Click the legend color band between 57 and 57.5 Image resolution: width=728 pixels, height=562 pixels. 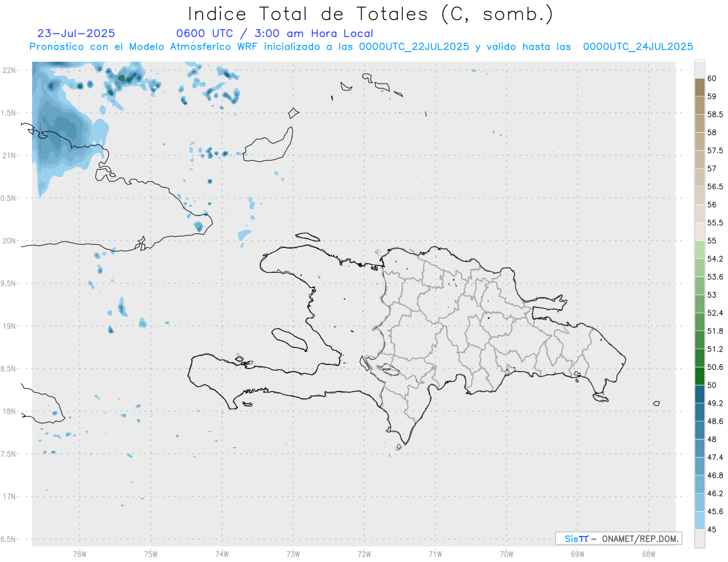click(699, 159)
